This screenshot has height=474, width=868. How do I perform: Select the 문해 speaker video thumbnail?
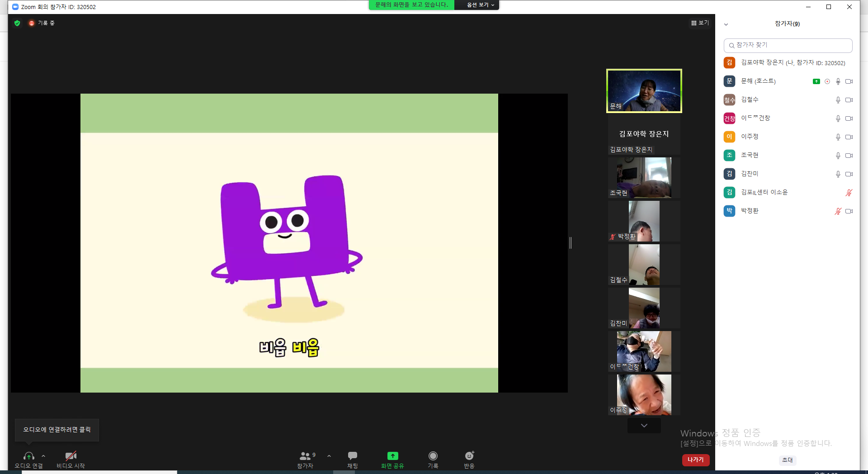coord(644,91)
